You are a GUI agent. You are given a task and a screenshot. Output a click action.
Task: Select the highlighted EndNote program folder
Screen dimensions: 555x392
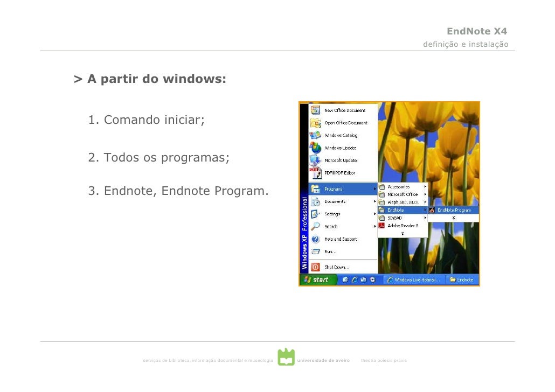[x=403, y=210]
